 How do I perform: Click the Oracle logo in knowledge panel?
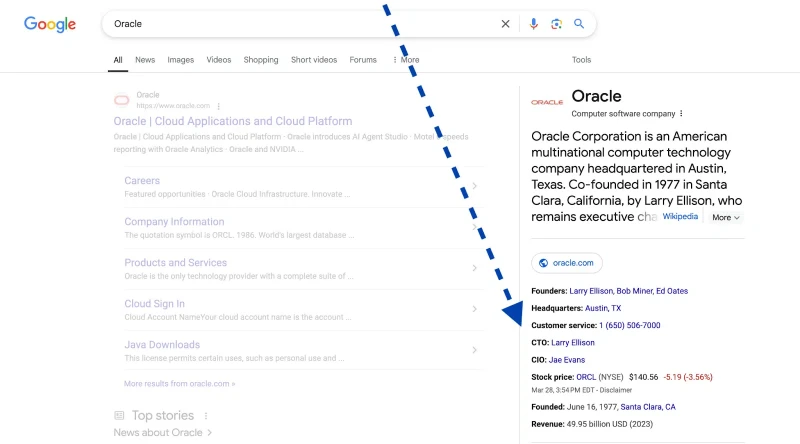click(x=547, y=103)
